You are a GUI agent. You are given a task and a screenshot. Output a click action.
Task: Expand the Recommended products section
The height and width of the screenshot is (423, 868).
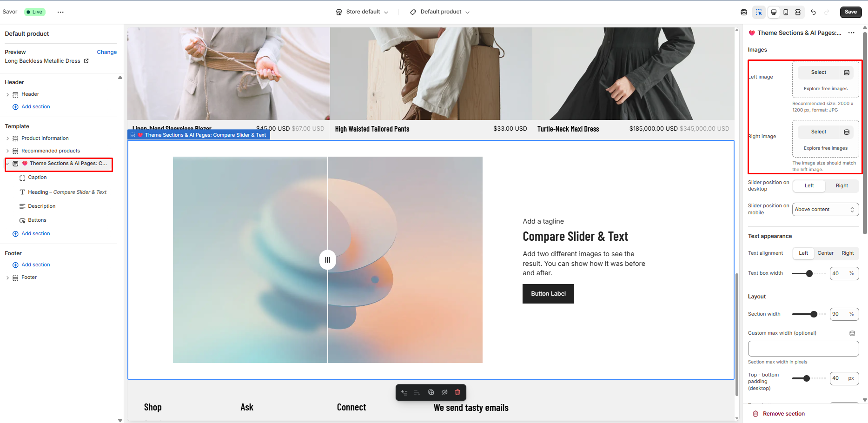[x=7, y=151]
